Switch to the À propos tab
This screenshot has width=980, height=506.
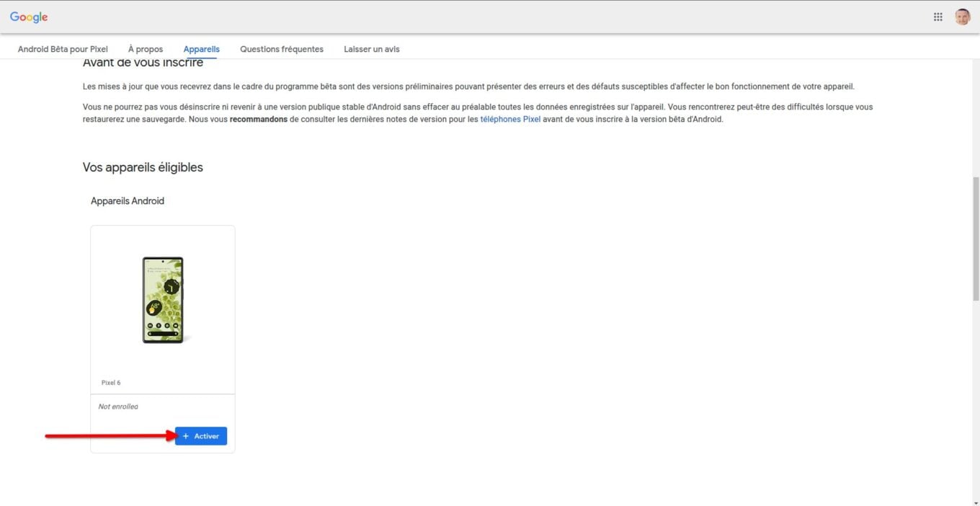(x=146, y=49)
